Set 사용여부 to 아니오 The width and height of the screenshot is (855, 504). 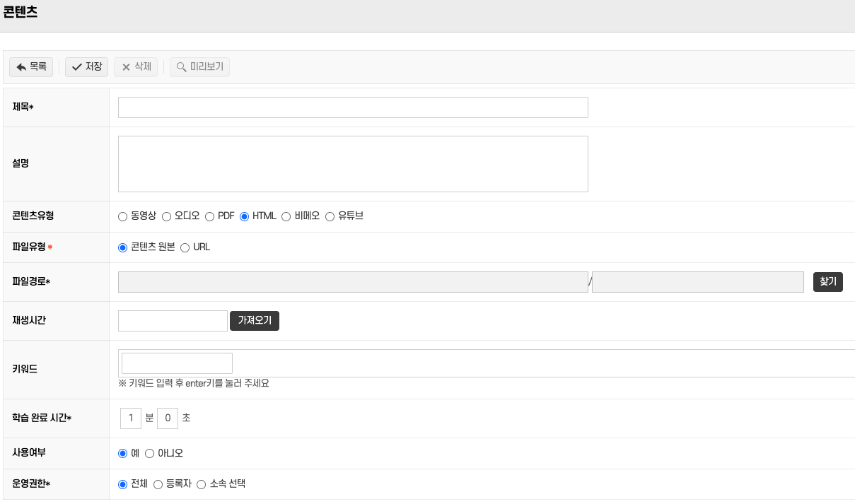point(149,453)
